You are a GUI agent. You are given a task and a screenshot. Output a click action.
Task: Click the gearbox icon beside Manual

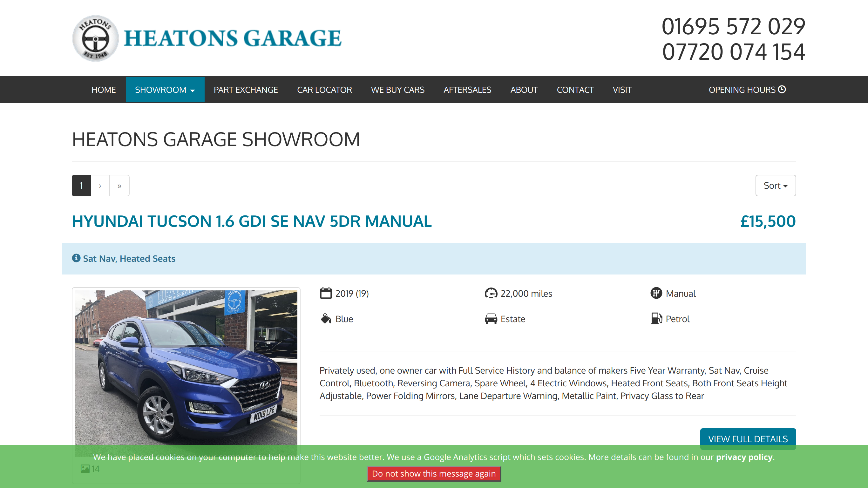click(x=656, y=293)
